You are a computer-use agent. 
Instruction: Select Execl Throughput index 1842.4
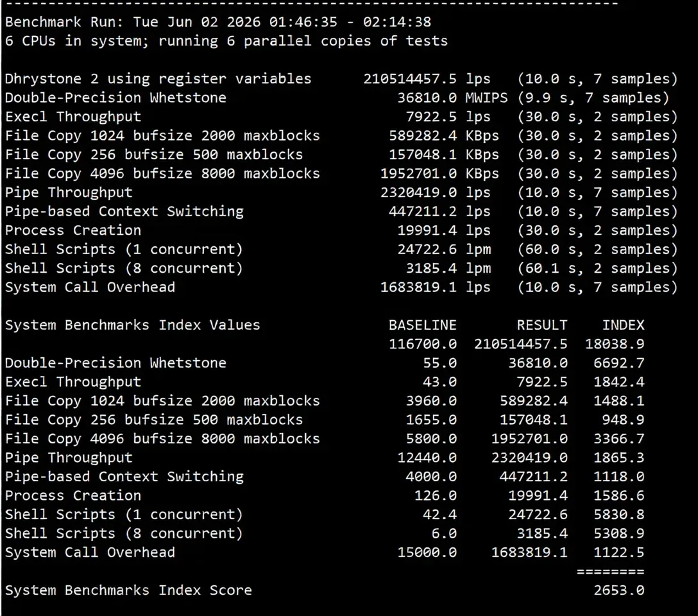point(618,382)
